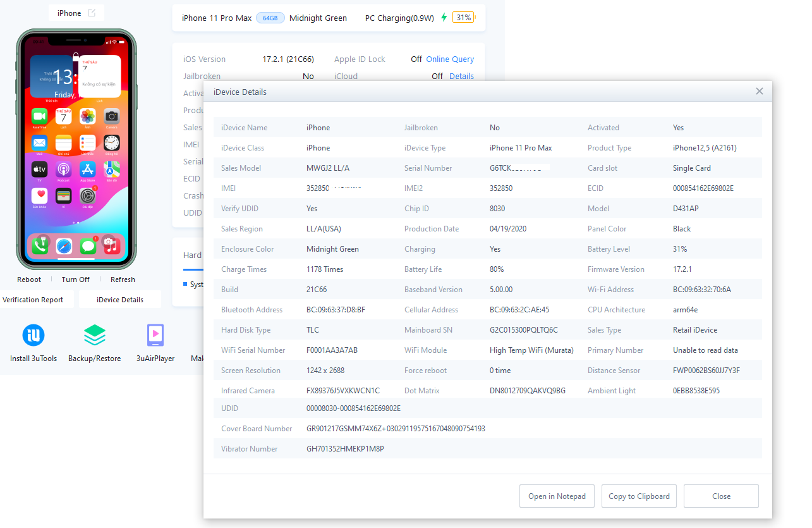The image size is (812, 528).
Task: Select Bluetooth Address value BC:09:63:37:D8:BF
Action: [x=336, y=310]
